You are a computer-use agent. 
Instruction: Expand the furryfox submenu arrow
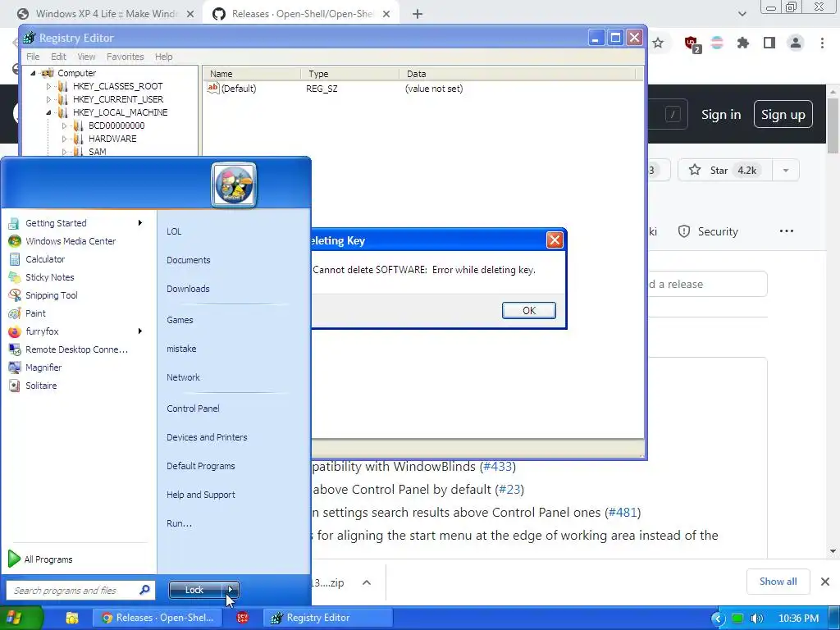tap(139, 331)
